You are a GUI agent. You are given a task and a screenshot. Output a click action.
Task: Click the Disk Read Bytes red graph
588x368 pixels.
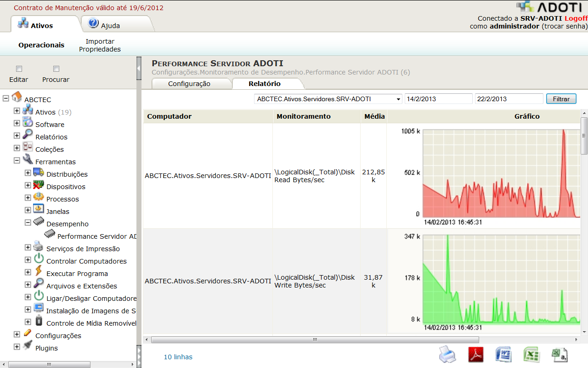tap(502, 173)
